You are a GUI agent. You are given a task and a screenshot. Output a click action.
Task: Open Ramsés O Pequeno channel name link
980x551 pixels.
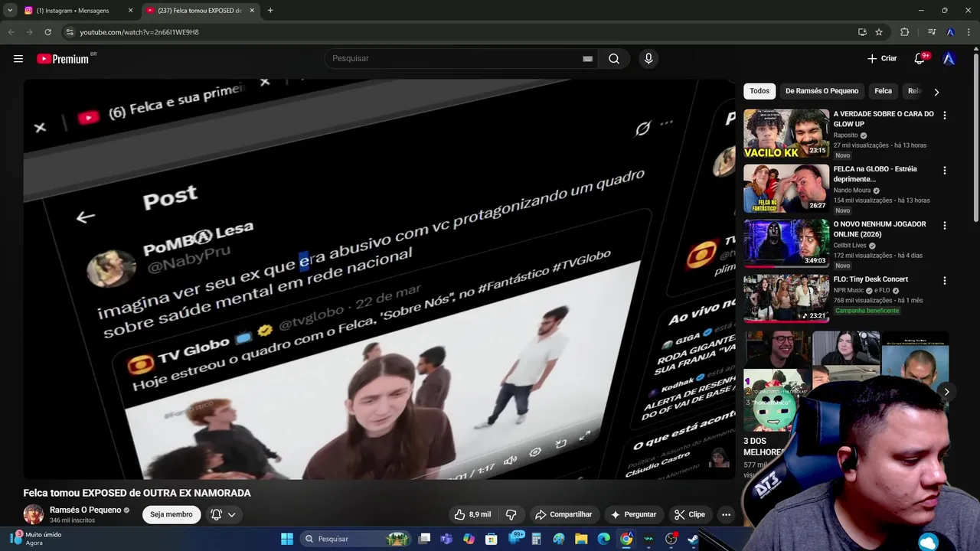(x=86, y=510)
